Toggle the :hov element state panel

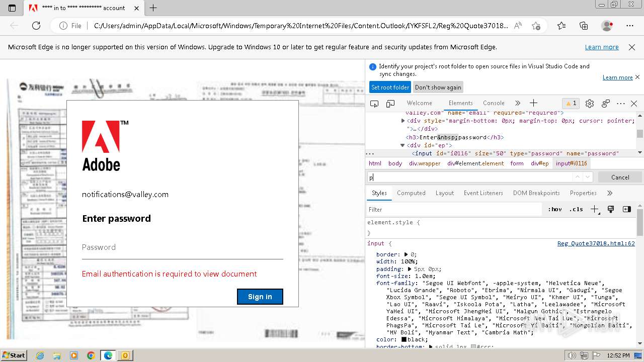[555, 210]
